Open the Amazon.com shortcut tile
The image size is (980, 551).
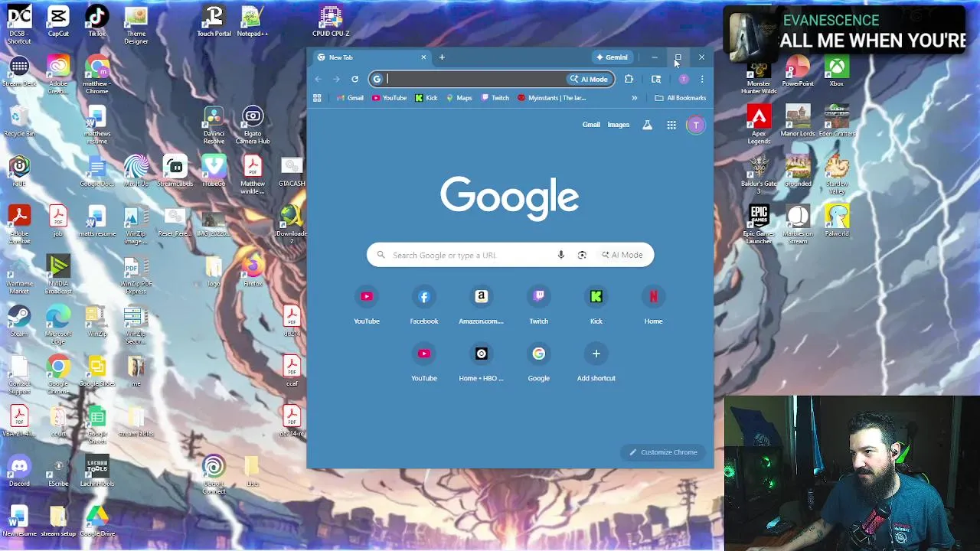click(x=482, y=305)
